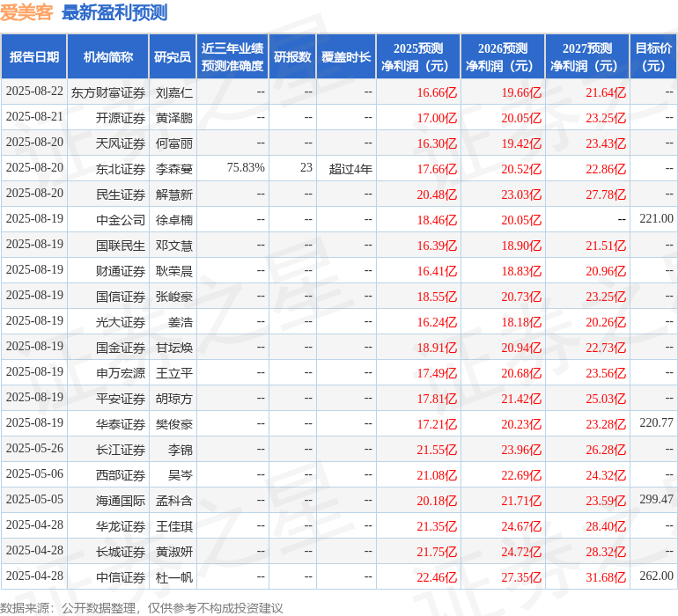Image resolution: width=678 pixels, height=616 pixels.
Task: Click the 75.83% accuracy value
Action: click(x=245, y=168)
